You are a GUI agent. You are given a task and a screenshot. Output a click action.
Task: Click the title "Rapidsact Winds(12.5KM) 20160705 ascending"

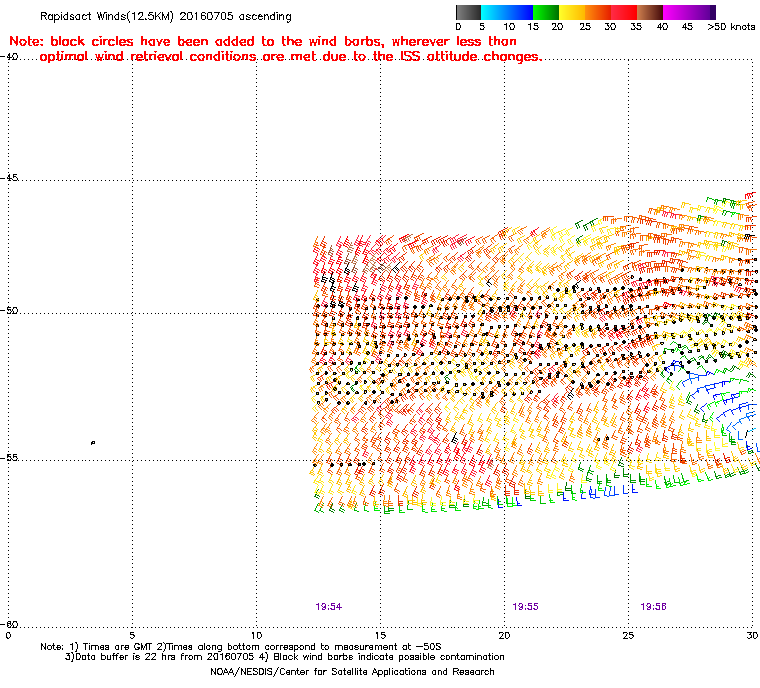166,16
